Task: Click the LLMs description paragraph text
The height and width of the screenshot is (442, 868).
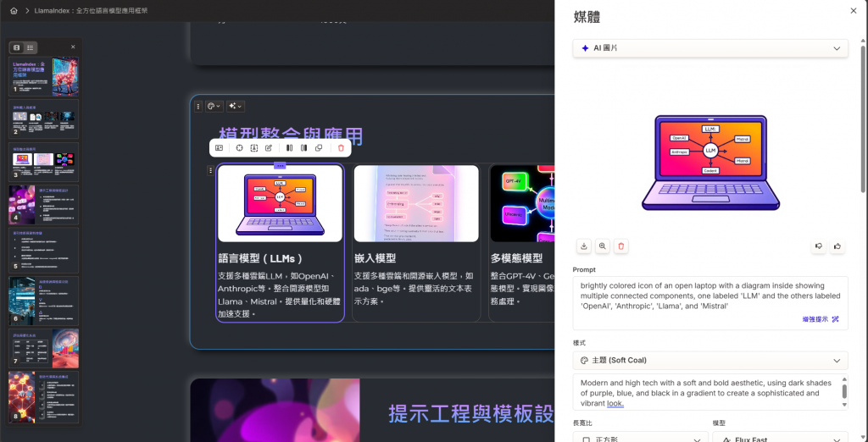Action: [279, 295]
